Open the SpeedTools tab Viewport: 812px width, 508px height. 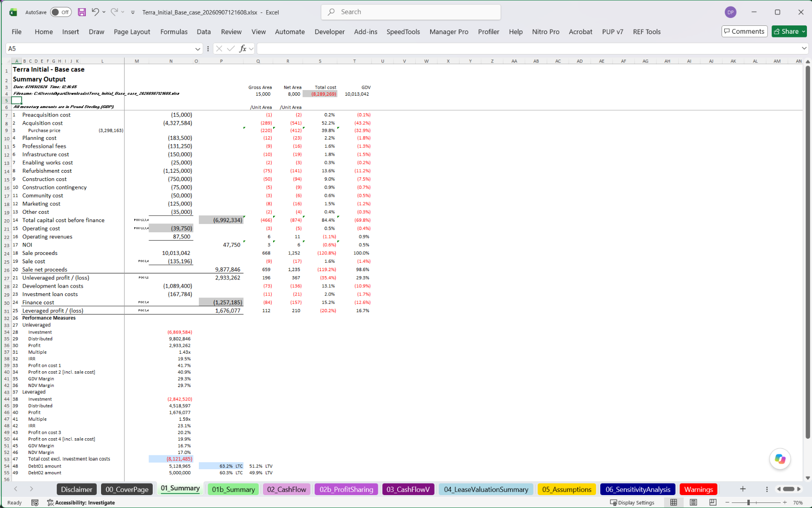click(x=403, y=32)
